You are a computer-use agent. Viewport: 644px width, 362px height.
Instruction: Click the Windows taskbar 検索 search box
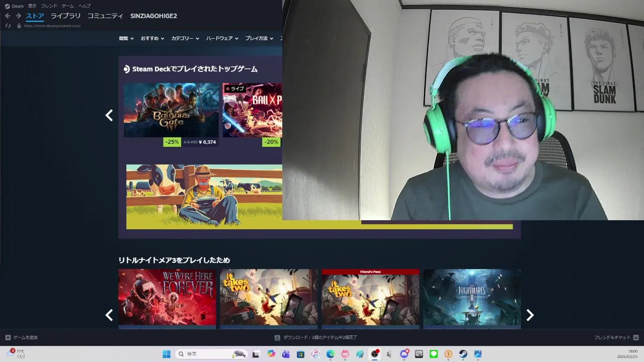pyautogui.click(x=211, y=354)
